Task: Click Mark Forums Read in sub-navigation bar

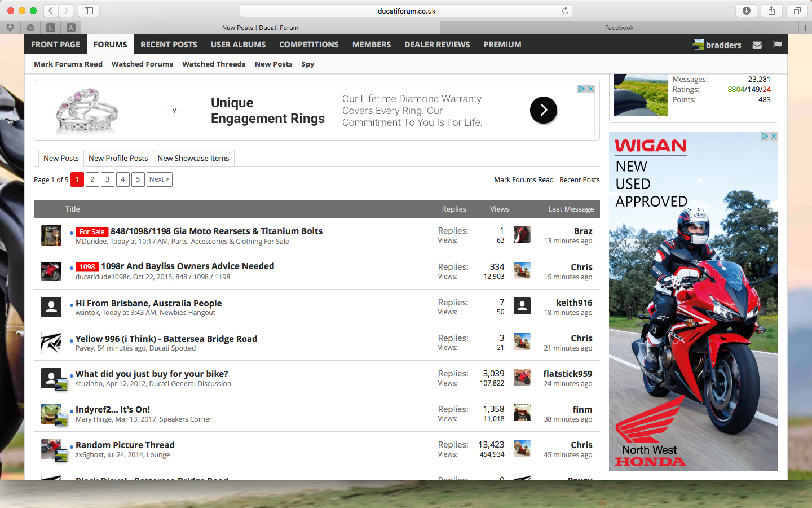Action: [x=68, y=64]
